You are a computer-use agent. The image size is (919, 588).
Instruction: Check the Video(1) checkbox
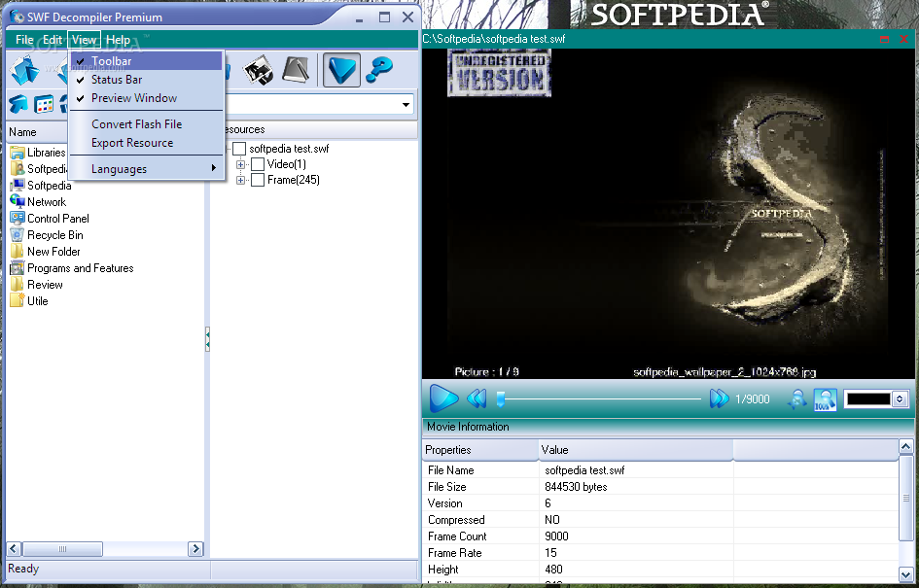(x=258, y=164)
